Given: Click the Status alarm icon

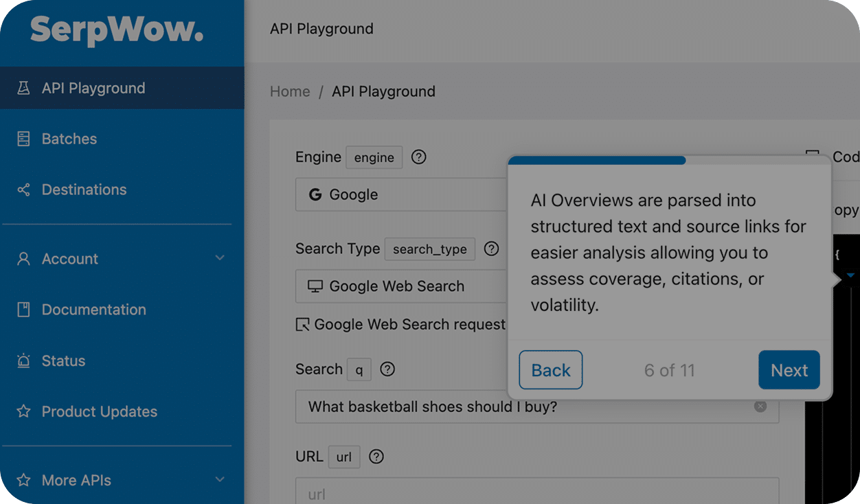Looking at the screenshot, I should pyautogui.click(x=23, y=360).
